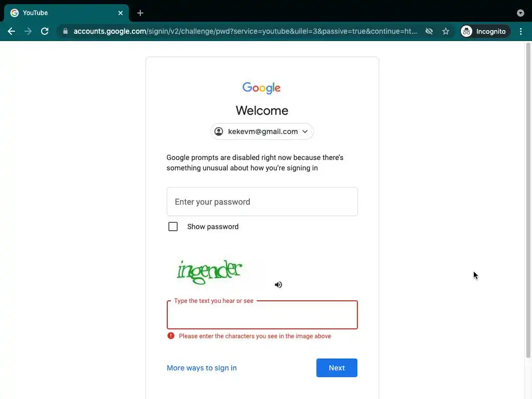This screenshot has height=399, width=532.
Task: Bookmark this page with the star icon
Action: tap(445, 31)
